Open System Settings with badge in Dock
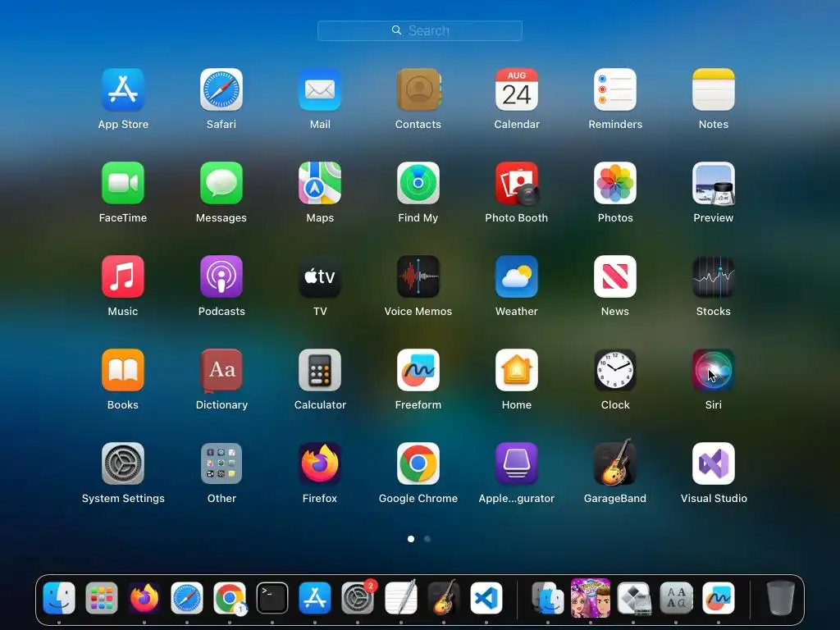 tap(358, 598)
